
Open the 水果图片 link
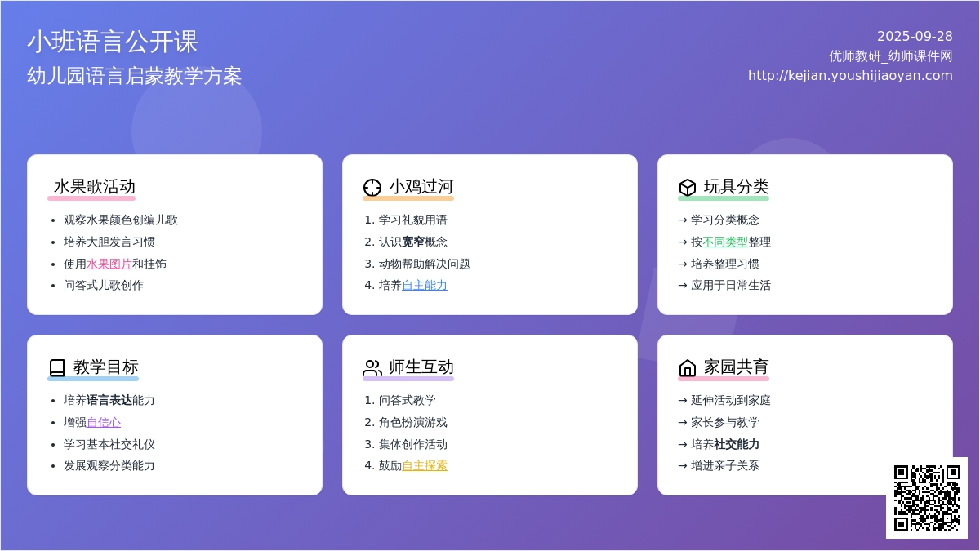109,264
